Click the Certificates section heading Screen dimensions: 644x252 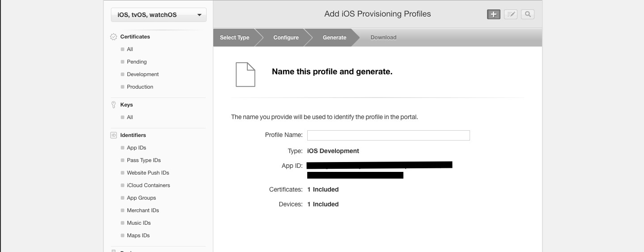(135, 37)
